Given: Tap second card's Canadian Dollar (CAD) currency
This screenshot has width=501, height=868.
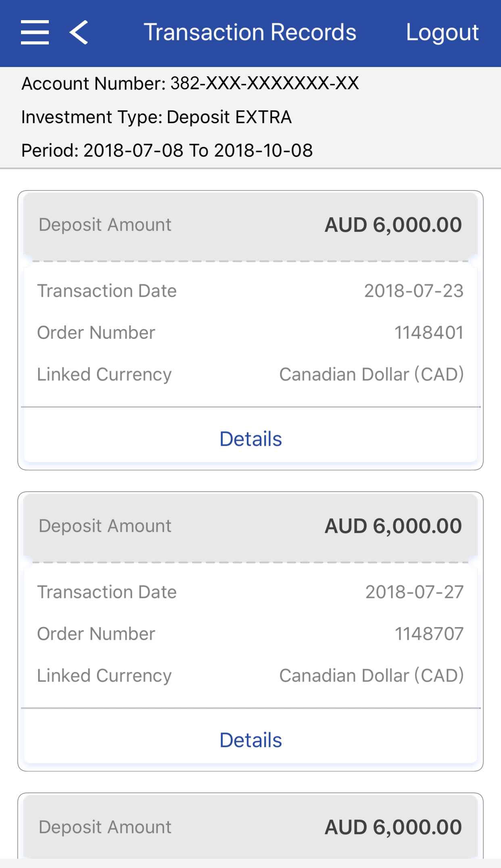Looking at the screenshot, I should coord(371,675).
